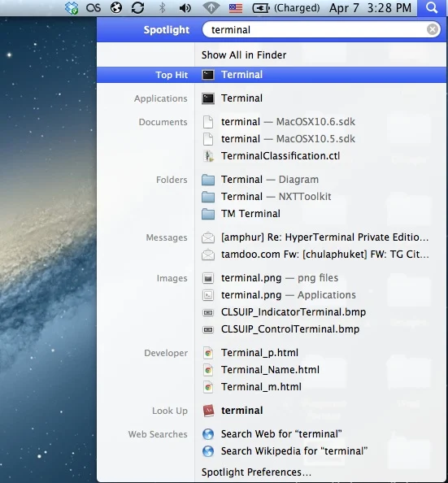The image size is (448, 483).
Task: Open terminal.png — png files image
Action: click(280, 278)
